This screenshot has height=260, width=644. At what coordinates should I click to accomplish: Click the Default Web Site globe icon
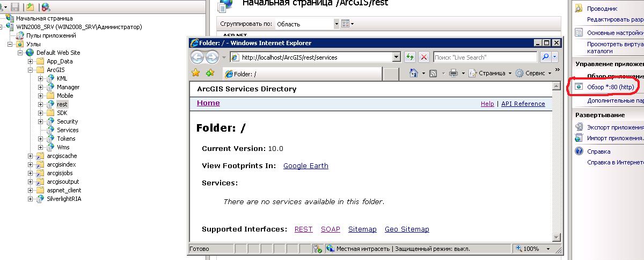30,53
